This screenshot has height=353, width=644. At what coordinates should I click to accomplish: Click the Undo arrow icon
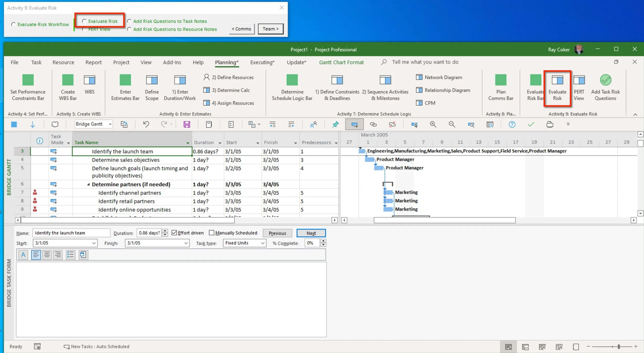[x=146, y=124]
